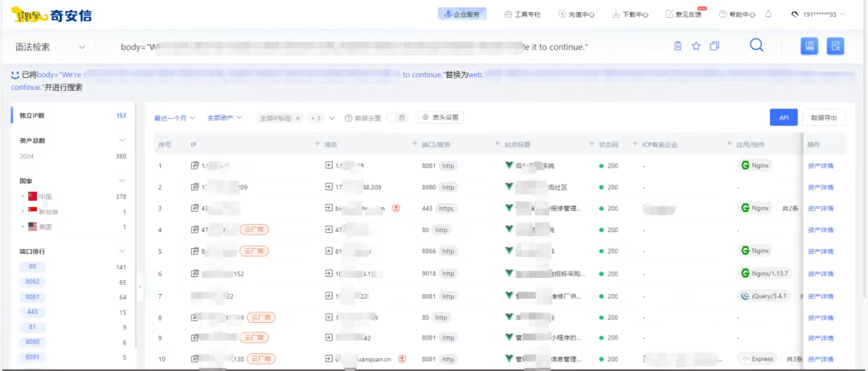Screen dimensions: 868x371
Task: Open account 191******93 dropdown
Action: (x=818, y=14)
